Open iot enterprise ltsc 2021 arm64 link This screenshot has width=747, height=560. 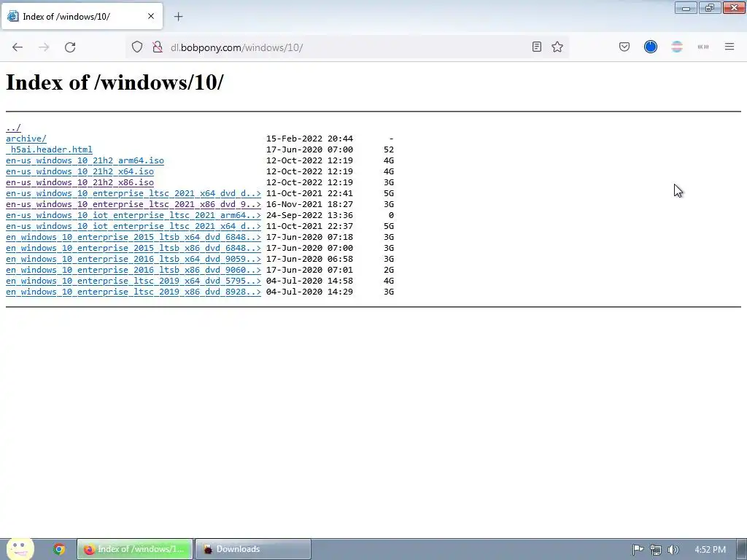click(133, 215)
